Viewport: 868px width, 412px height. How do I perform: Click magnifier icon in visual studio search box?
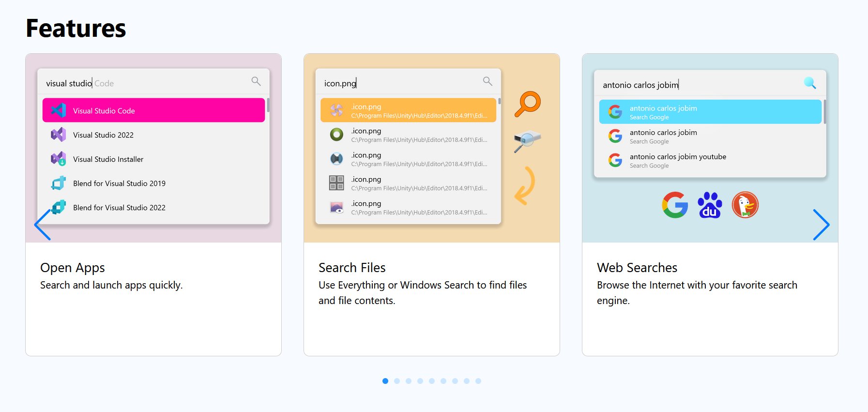[x=256, y=81]
